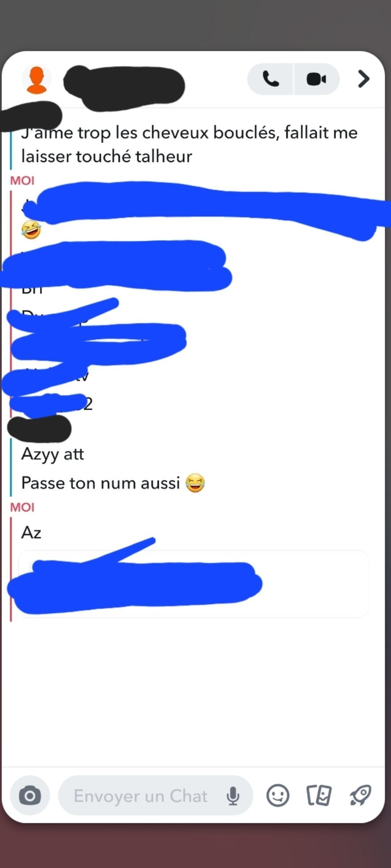
Task: Open the stickers cards icon
Action: pyautogui.click(x=319, y=795)
